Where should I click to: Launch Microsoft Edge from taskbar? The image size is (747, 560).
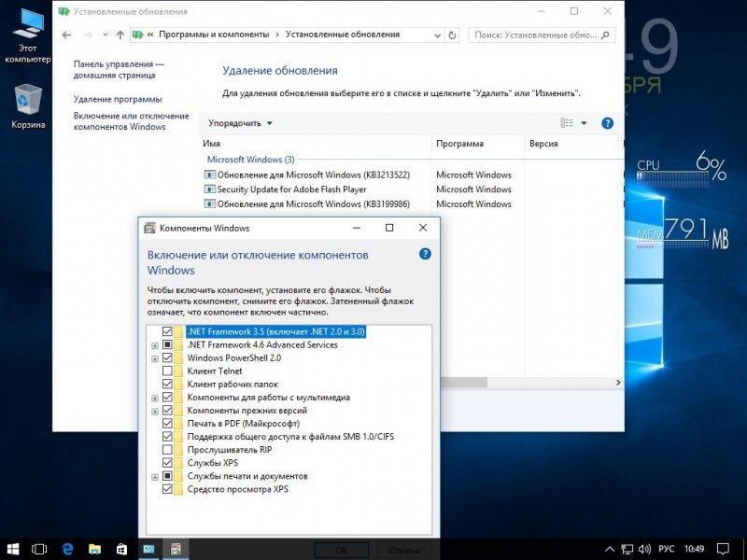pos(67,549)
